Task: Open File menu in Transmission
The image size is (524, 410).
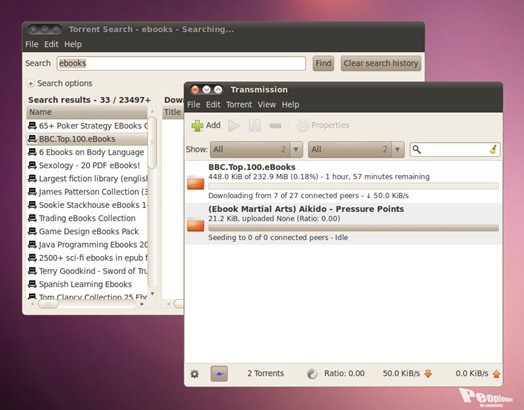Action: [194, 105]
